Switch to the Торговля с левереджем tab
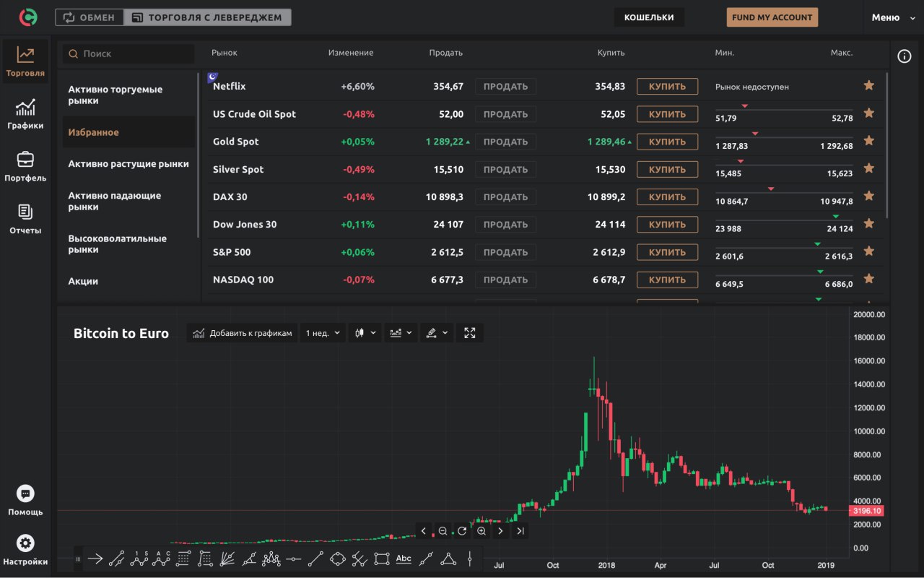The image size is (924, 578). (x=207, y=17)
